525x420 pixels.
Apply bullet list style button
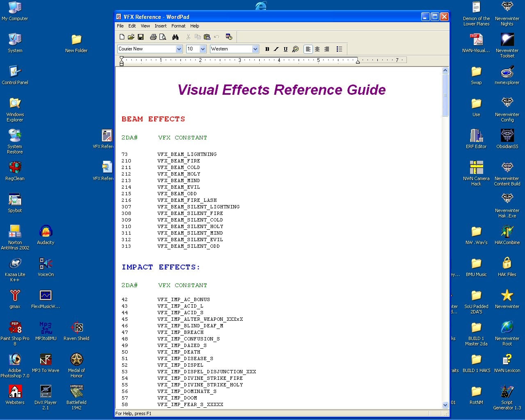339,49
